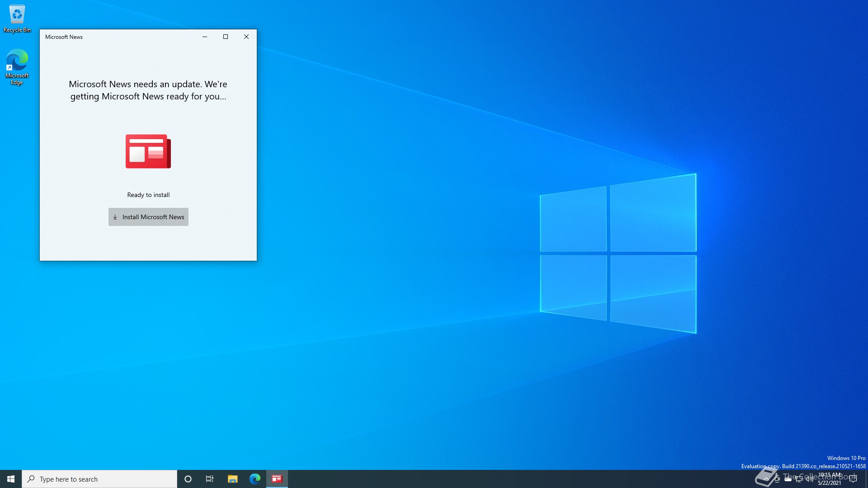Screen dimensions: 868x488
Task: Close the Microsoft News window
Action: pos(246,37)
